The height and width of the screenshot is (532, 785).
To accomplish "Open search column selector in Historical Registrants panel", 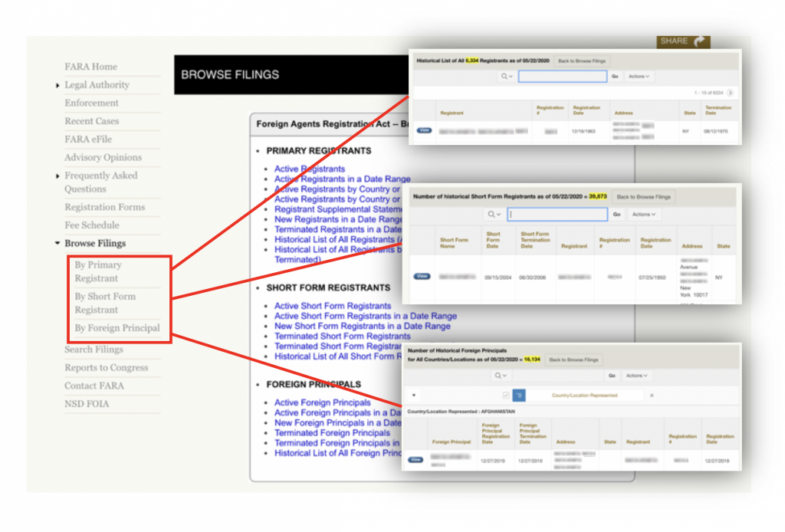I will (x=507, y=76).
